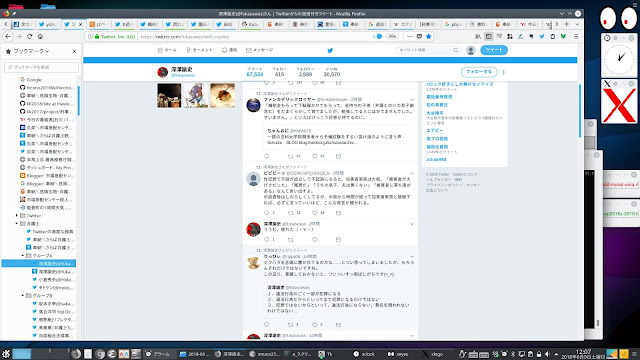Click the volume speaker icon in system tray
Viewport: 640px width, 360px height.
coord(547,354)
